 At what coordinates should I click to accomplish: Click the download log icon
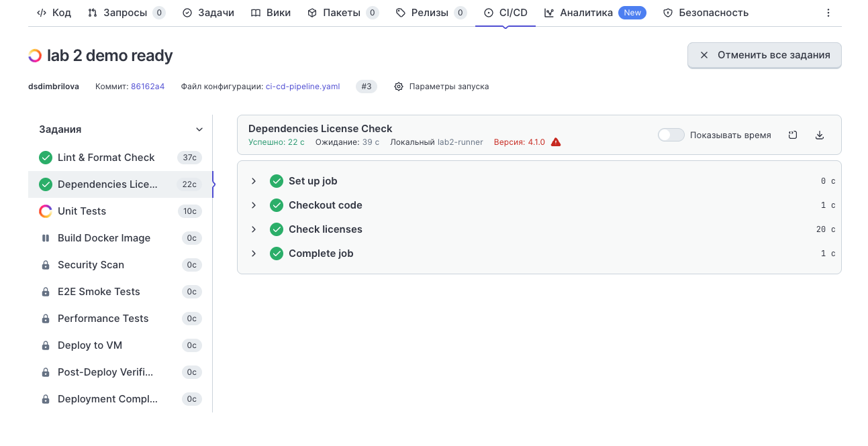click(x=819, y=135)
